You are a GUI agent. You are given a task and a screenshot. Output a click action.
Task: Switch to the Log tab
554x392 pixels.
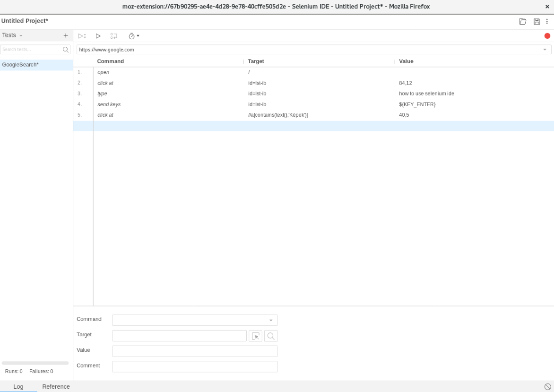point(18,386)
